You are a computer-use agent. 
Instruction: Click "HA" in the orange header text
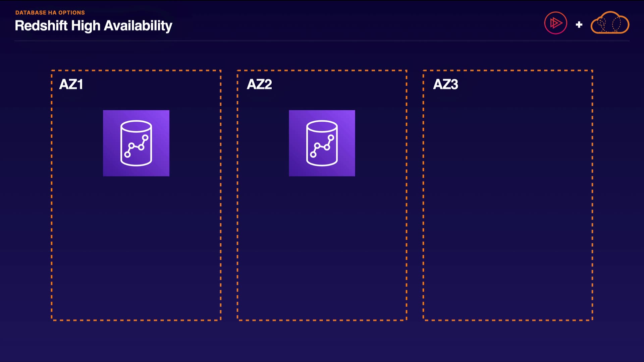(52, 13)
